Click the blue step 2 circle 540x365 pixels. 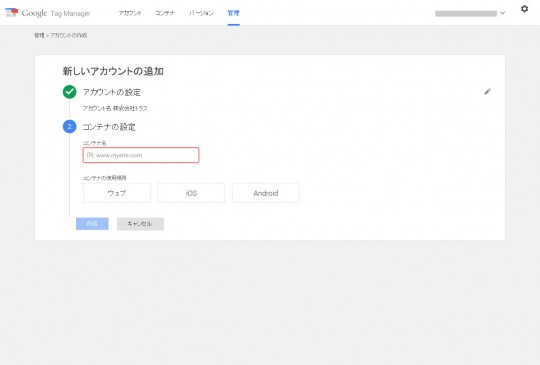point(70,127)
